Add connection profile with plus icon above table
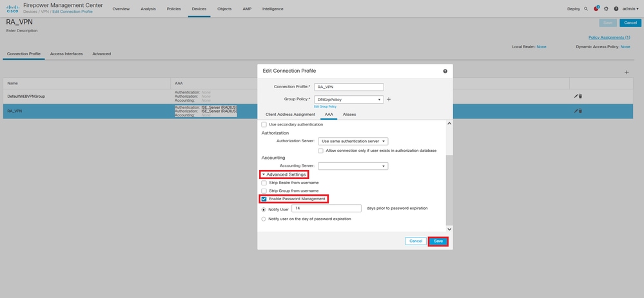Viewport: 644px width, 298px height. [x=627, y=72]
